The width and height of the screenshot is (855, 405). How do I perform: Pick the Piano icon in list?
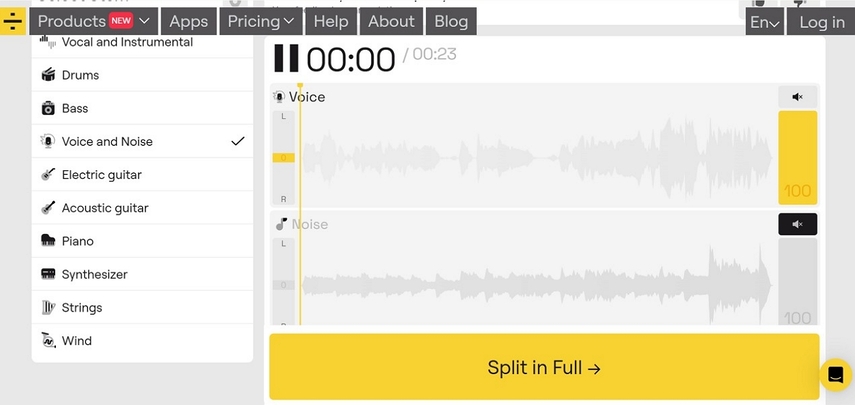[49, 240]
